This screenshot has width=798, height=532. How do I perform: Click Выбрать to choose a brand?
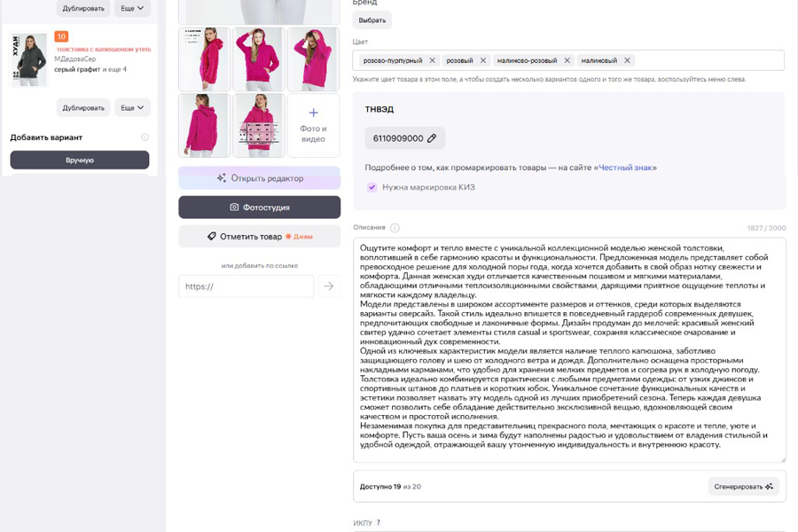372,20
